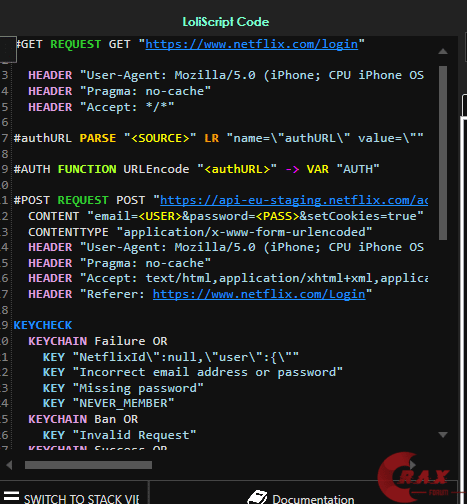Viewport: 467px width, 504px height.
Task: Click the CONTENT email=<USER>&password=<PASS> line
Action: click(x=226, y=216)
